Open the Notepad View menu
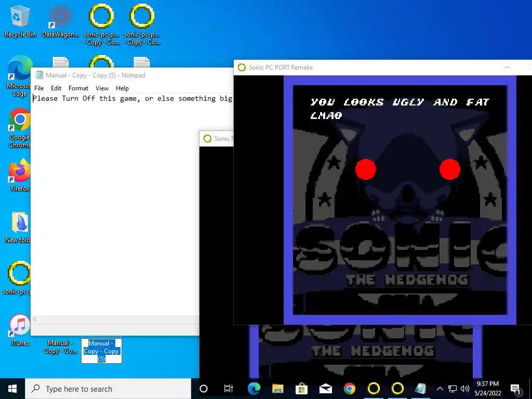The height and width of the screenshot is (399, 532). click(x=102, y=88)
